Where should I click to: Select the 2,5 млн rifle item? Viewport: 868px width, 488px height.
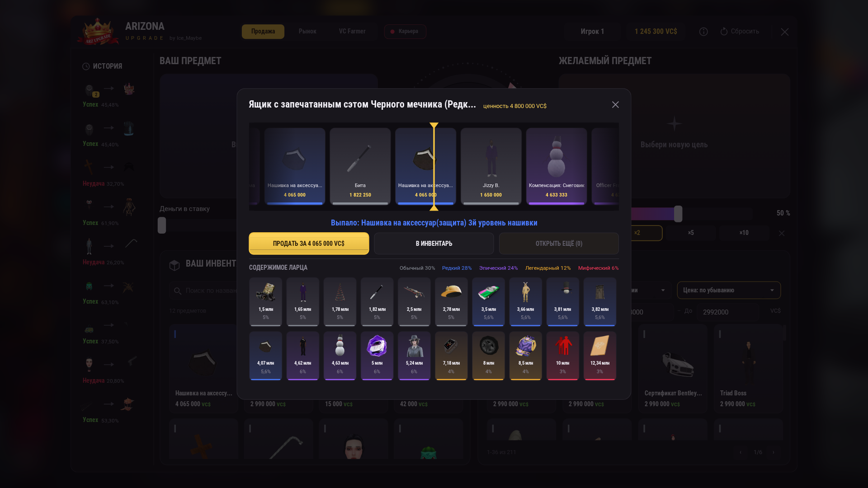coord(414,302)
